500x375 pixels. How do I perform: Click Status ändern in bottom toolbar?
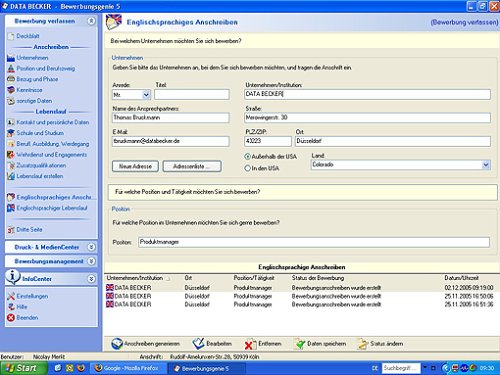point(380,344)
